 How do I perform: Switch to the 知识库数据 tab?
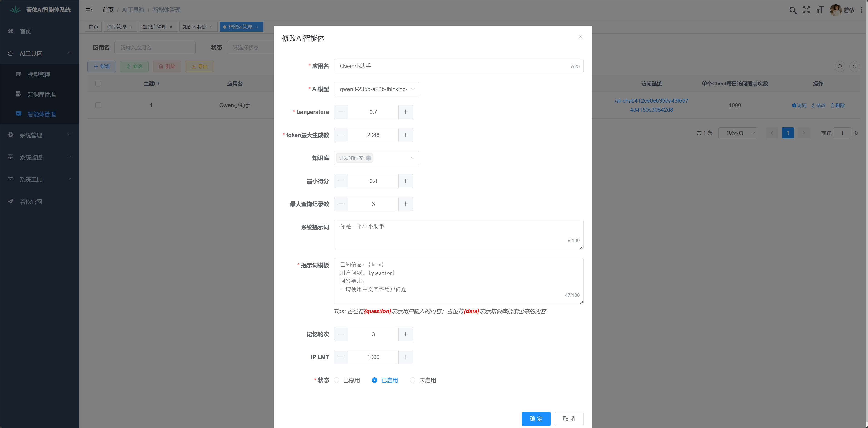point(194,27)
